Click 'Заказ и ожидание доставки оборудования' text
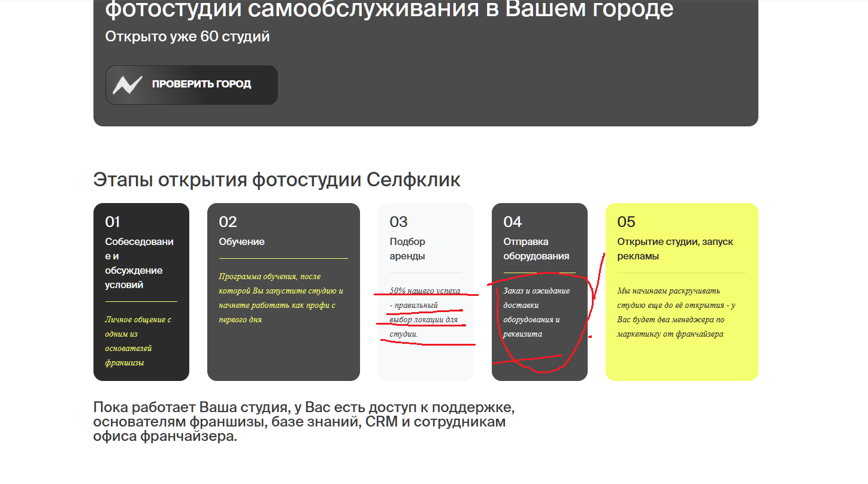The image size is (868, 484). pos(537,312)
